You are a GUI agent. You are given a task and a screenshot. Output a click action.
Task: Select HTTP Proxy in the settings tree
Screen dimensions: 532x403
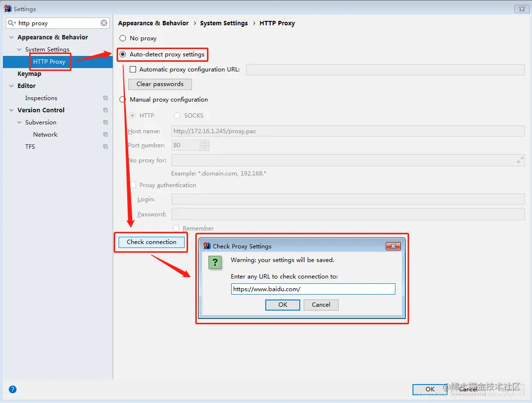49,61
